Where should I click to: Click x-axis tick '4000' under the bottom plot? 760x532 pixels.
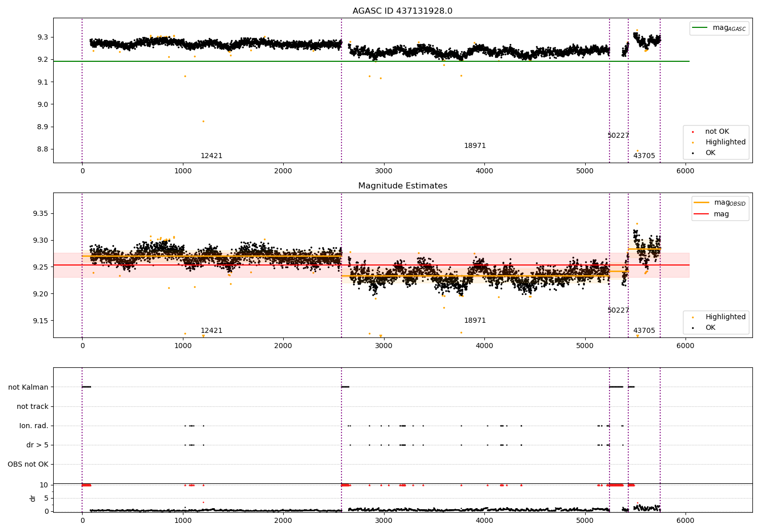click(484, 520)
